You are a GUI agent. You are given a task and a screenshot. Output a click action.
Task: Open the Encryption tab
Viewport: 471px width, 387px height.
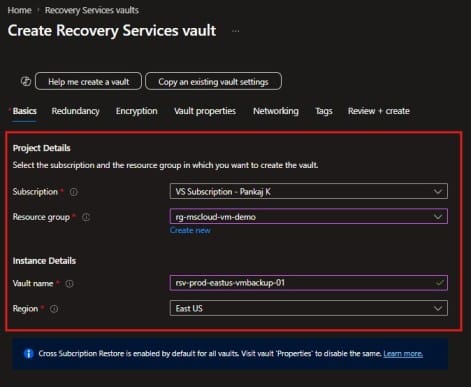[x=137, y=111]
